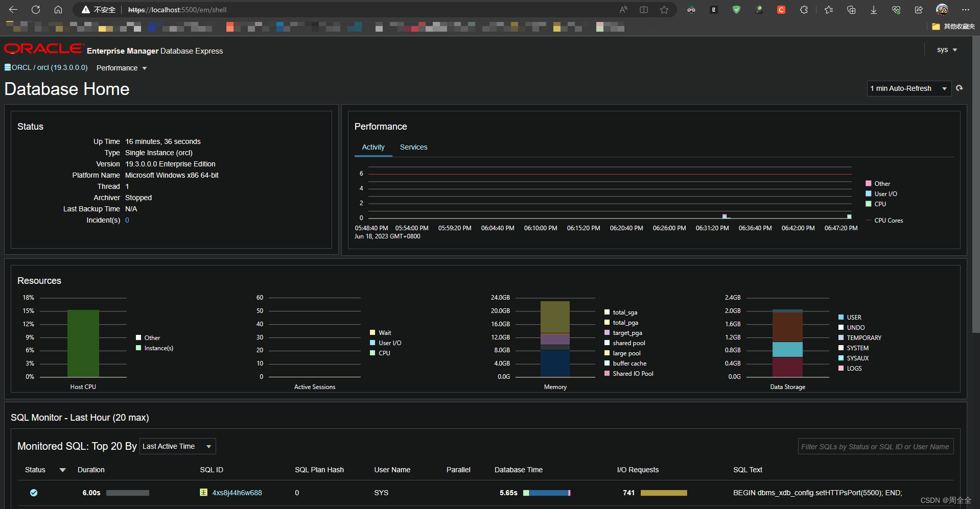Open the Downloads panel
This screenshot has height=509, width=980.
click(x=874, y=10)
